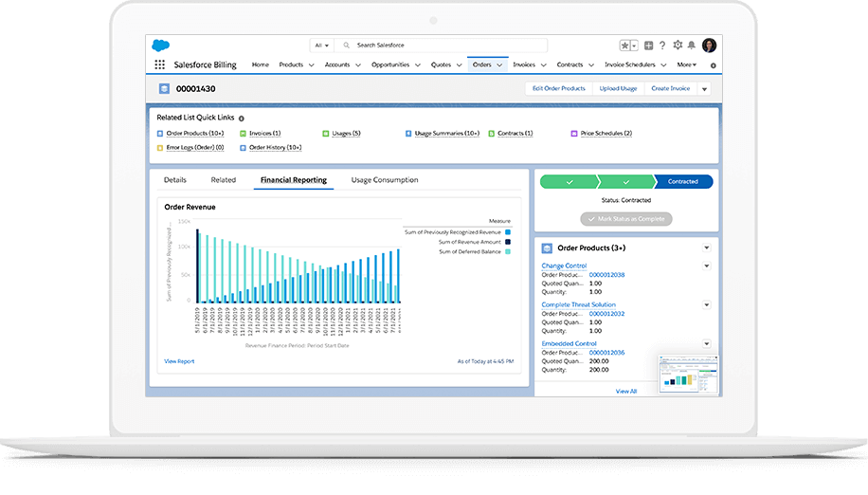This screenshot has width=868, height=495.
Task: Click the user profile avatar
Action: pos(709,46)
